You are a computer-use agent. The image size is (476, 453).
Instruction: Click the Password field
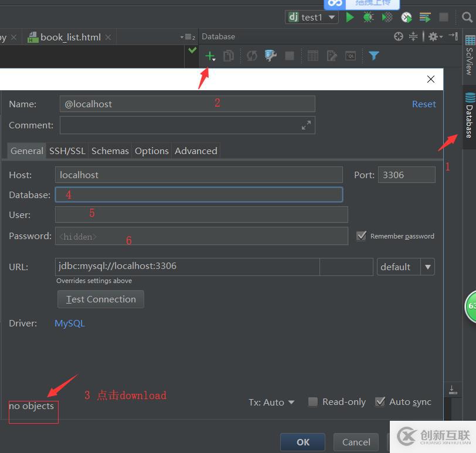click(x=201, y=236)
